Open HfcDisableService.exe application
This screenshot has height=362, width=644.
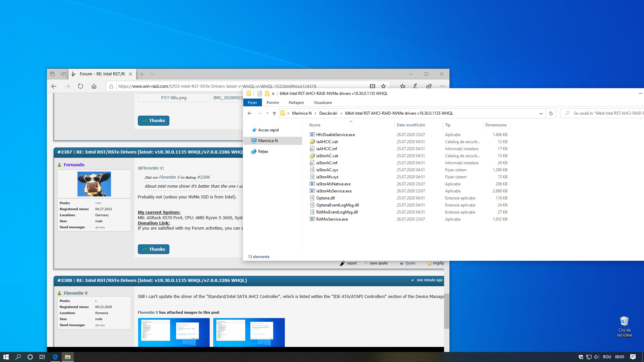335,134
